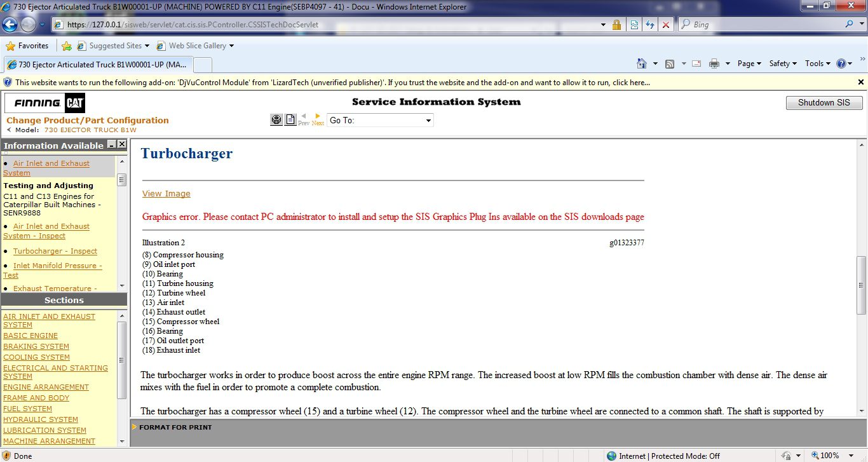The width and height of the screenshot is (868, 462).
Task: Open Web Slice Gallery dropdown
Action: [194, 46]
